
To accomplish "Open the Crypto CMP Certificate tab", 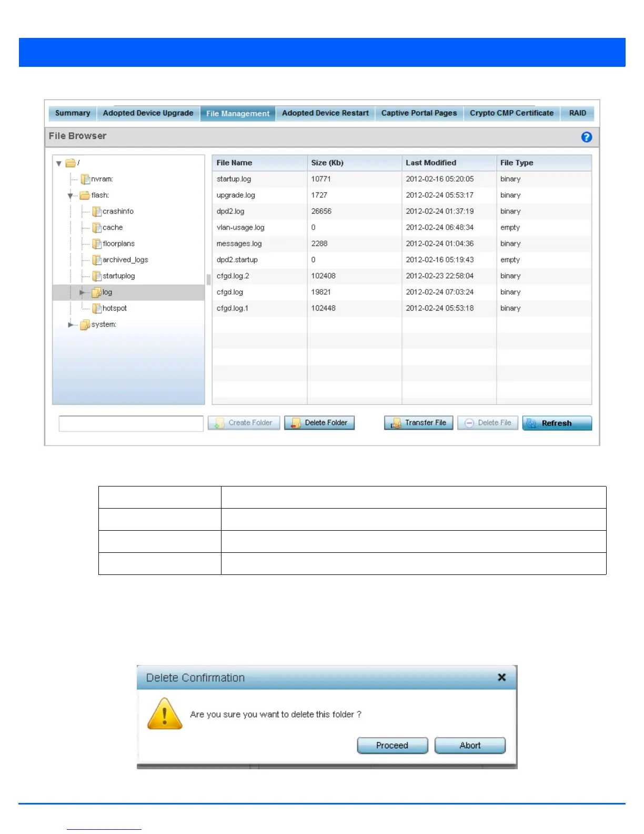I will [511, 113].
